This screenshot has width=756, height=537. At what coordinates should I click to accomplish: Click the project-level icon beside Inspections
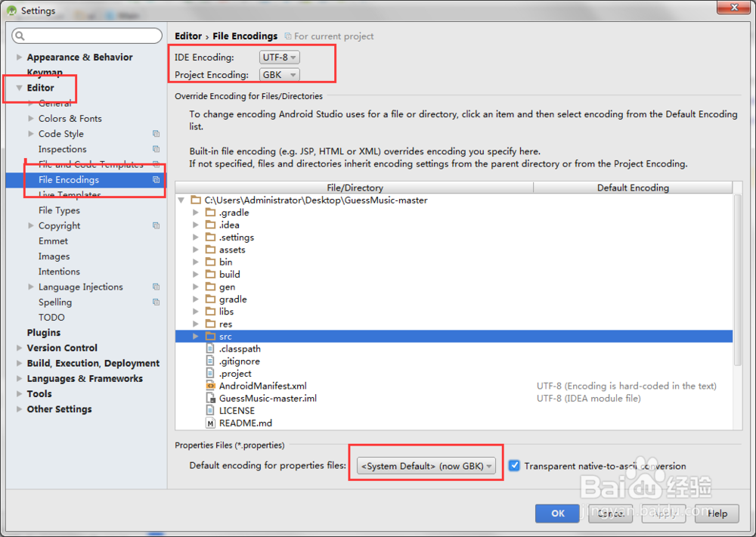coord(156,149)
